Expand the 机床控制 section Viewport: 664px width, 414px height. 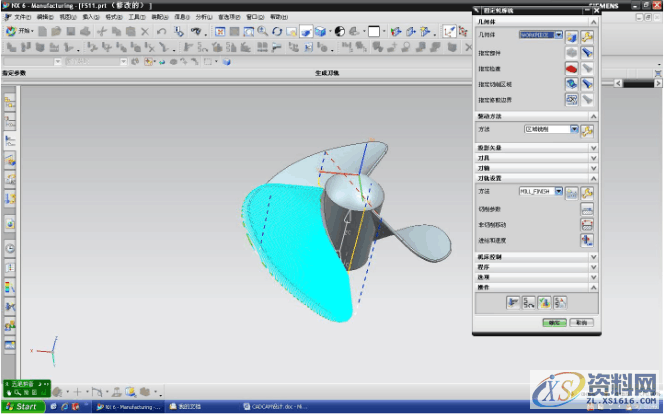pyautogui.click(x=594, y=258)
